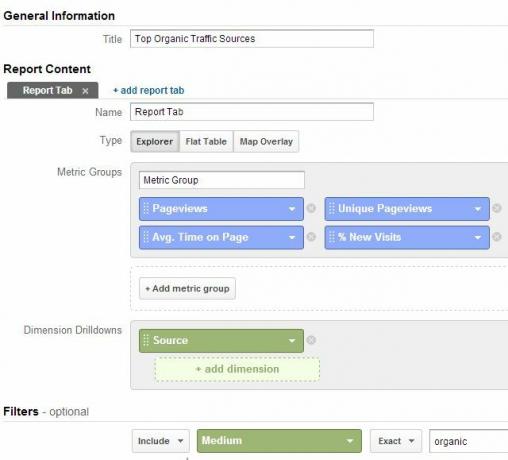Open the Include filter dropdown
Image resolution: width=508 pixels, height=460 pixels.
tap(161, 441)
